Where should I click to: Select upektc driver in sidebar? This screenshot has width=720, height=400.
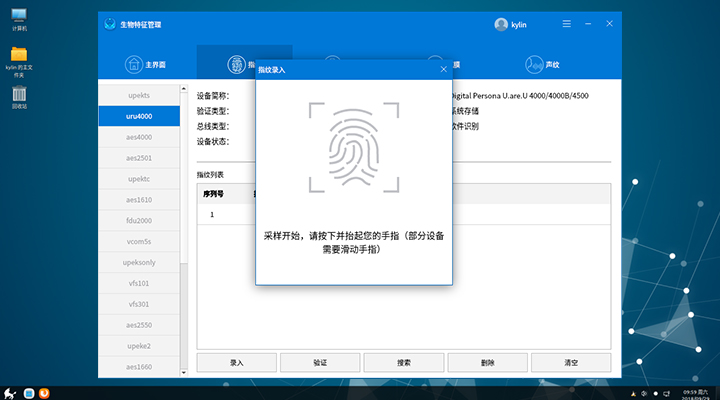(139, 179)
